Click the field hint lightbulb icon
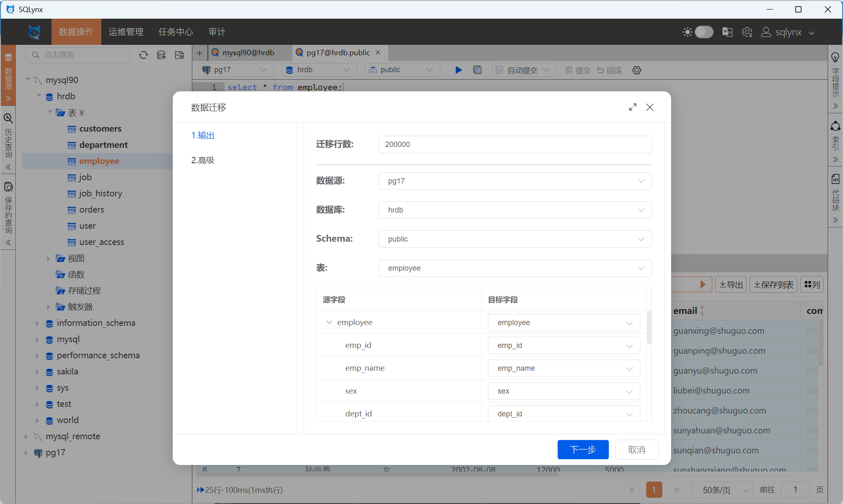Viewport: 843px width, 504px height. point(835,57)
